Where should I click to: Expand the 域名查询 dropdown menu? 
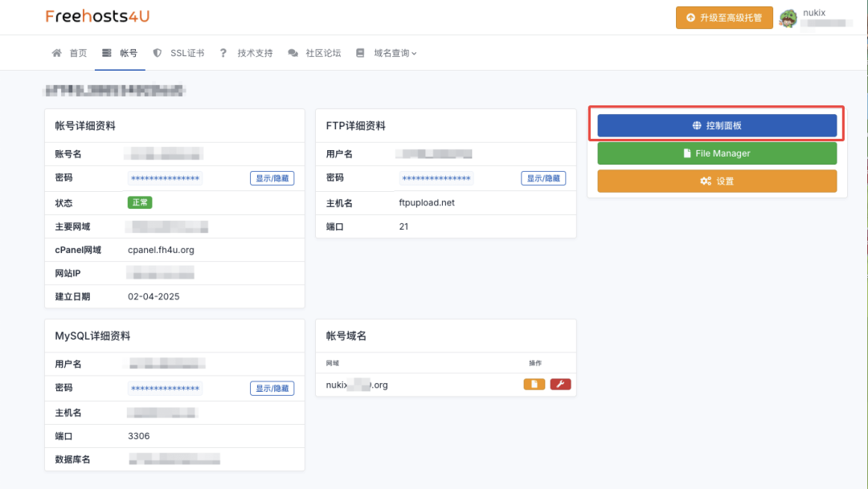387,53
